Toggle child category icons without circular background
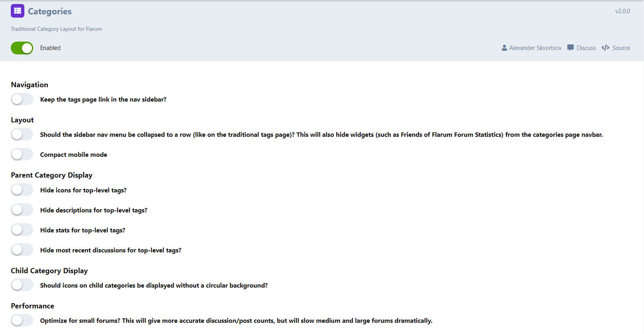The image size is (644, 334). (22, 285)
